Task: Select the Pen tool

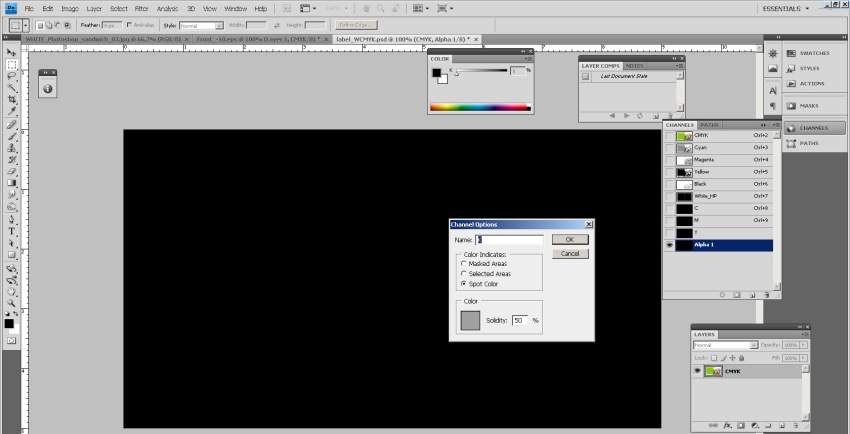Action: [11, 220]
